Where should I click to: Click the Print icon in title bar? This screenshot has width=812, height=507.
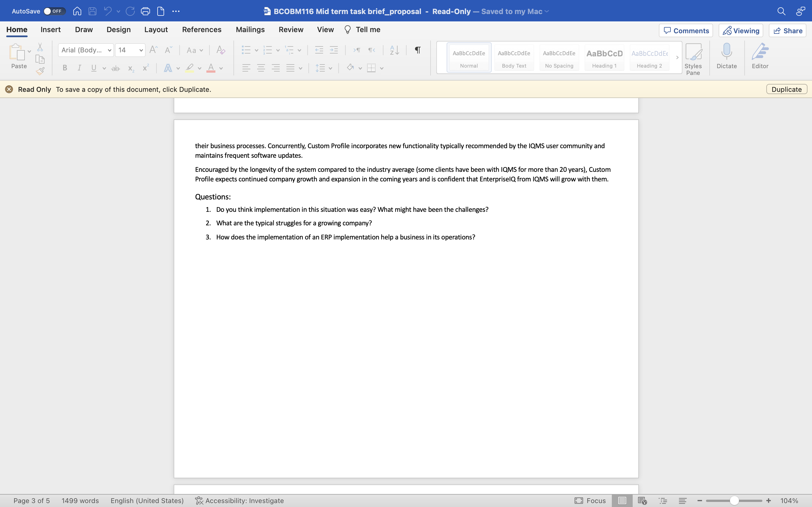click(x=145, y=11)
